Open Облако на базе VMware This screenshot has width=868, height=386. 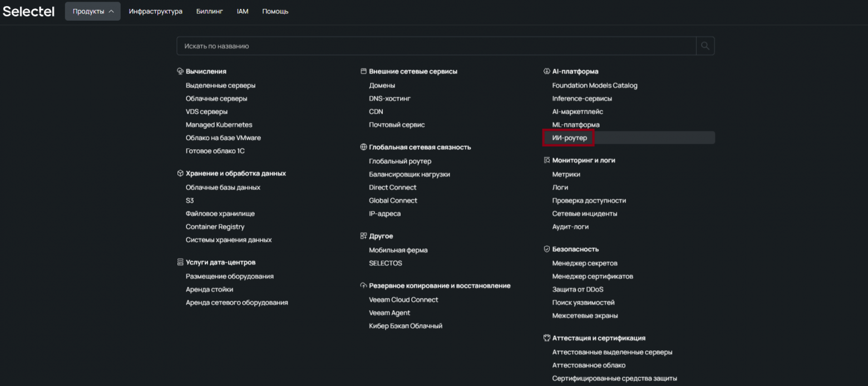(x=223, y=138)
